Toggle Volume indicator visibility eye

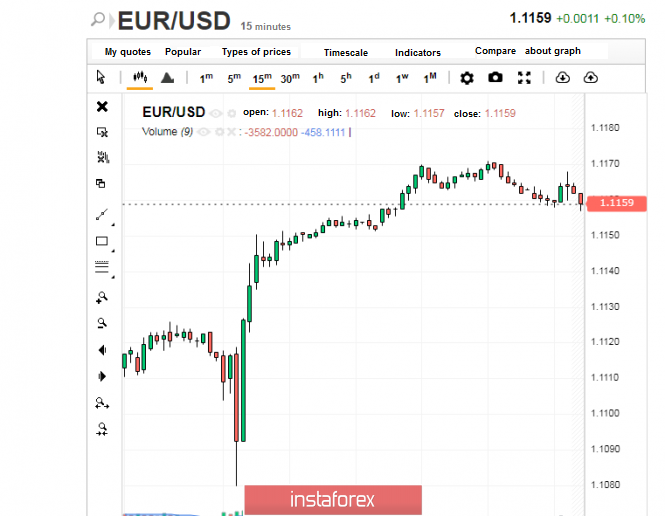point(204,132)
